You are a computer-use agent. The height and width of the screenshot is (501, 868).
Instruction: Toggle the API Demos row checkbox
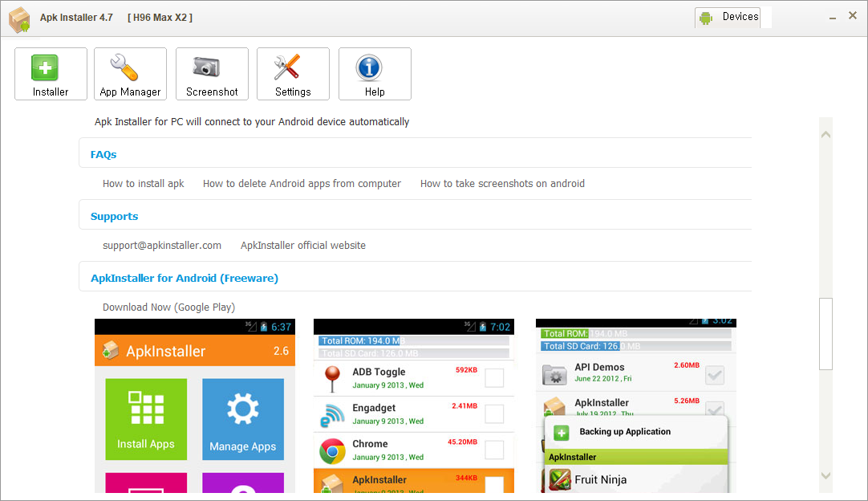coord(715,375)
